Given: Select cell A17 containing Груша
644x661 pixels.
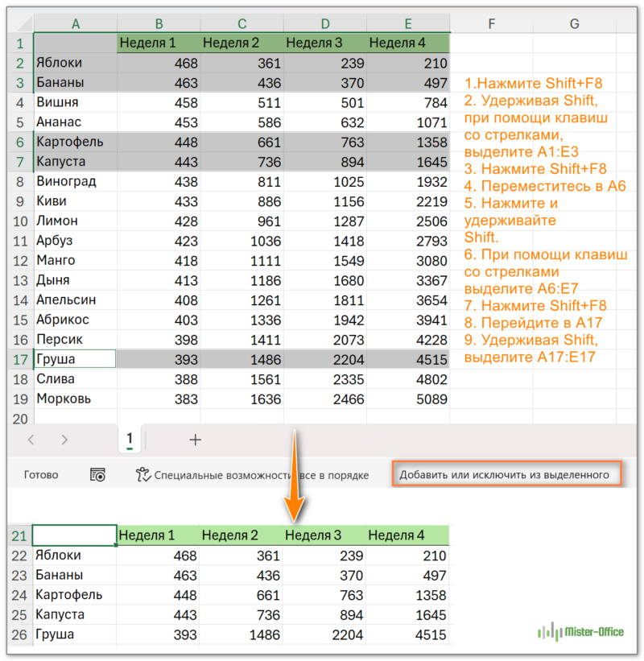Looking at the screenshot, I should [x=75, y=359].
